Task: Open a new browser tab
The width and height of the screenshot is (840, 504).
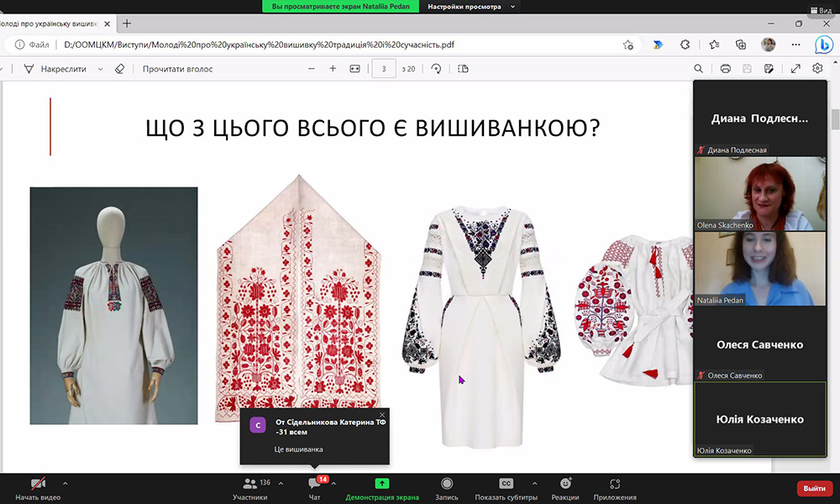Action: pyautogui.click(x=127, y=24)
